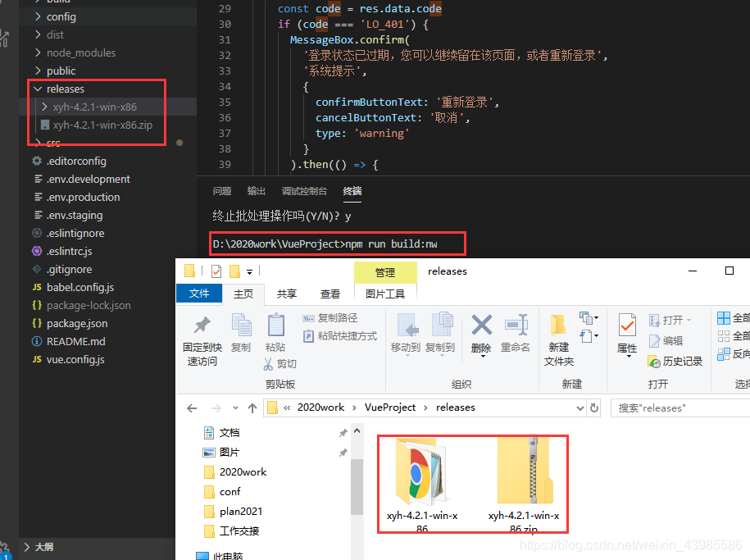Click Copy Path in the ribbon
The width and height of the screenshot is (750, 560).
point(330,318)
